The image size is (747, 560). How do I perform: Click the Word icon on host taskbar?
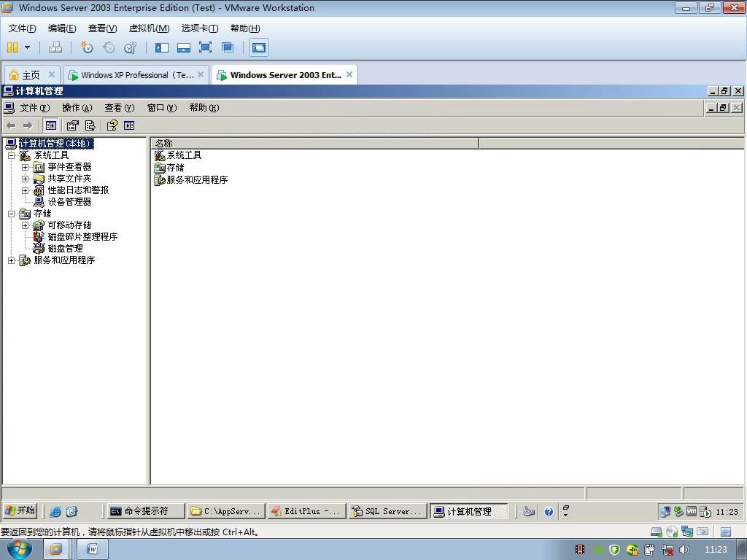(x=93, y=550)
